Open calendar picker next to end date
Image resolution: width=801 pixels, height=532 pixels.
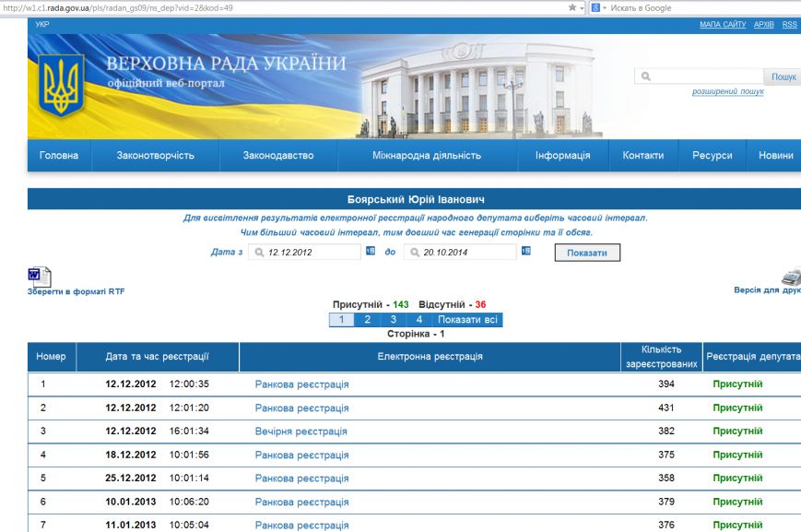click(525, 251)
